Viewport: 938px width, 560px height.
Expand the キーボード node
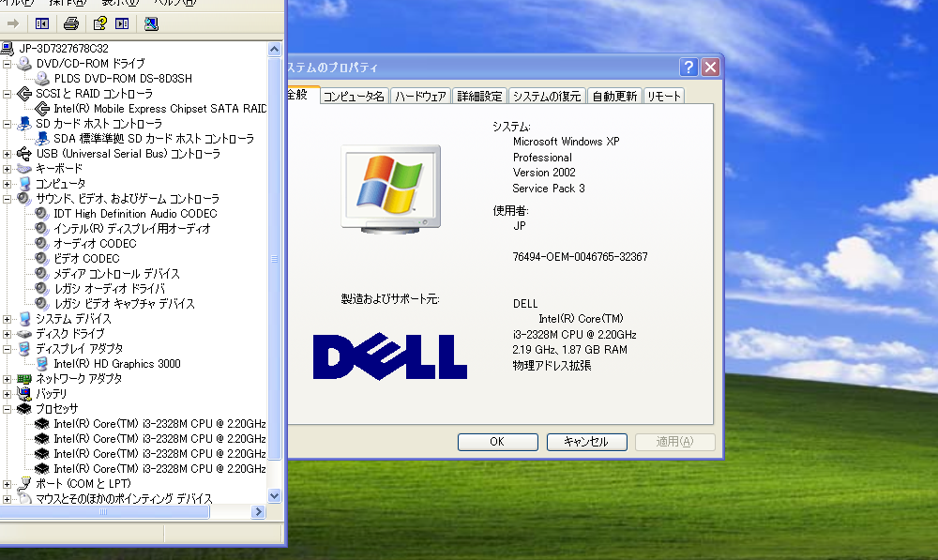tap(8, 169)
